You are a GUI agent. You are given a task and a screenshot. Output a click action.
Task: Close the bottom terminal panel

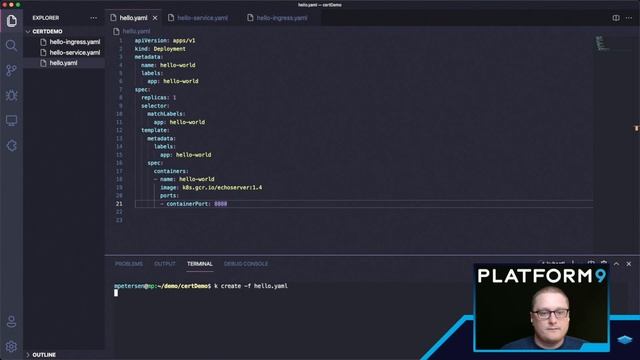click(x=629, y=264)
